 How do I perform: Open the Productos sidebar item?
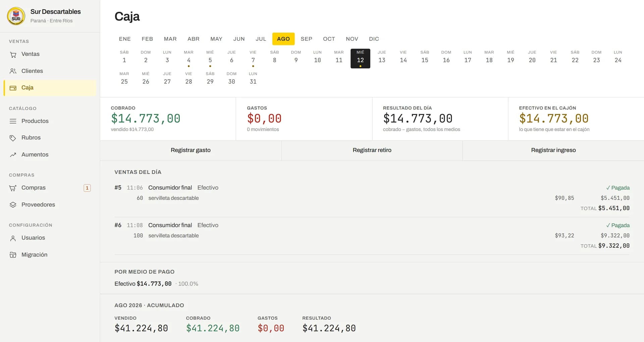tap(50, 121)
